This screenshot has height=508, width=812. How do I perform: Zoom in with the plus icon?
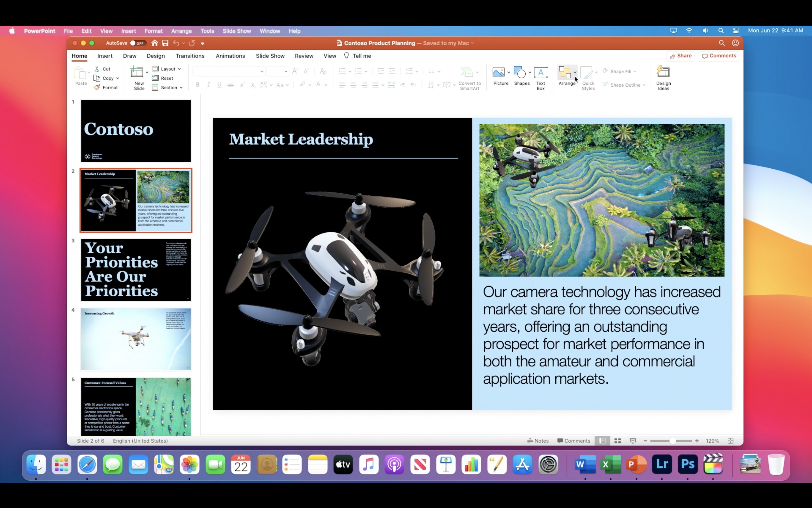pyautogui.click(x=697, y=441)
